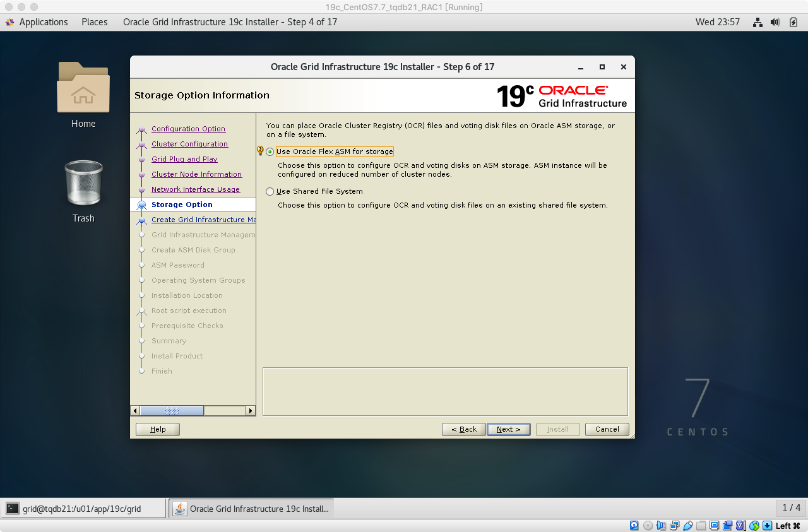Click the terminal icon in taskbar
This screenshot has width=808, height=532.
click(13, 509)
